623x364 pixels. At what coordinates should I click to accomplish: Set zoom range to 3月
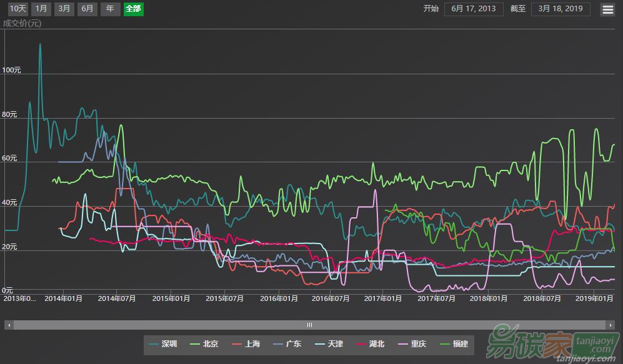point(64,9)
